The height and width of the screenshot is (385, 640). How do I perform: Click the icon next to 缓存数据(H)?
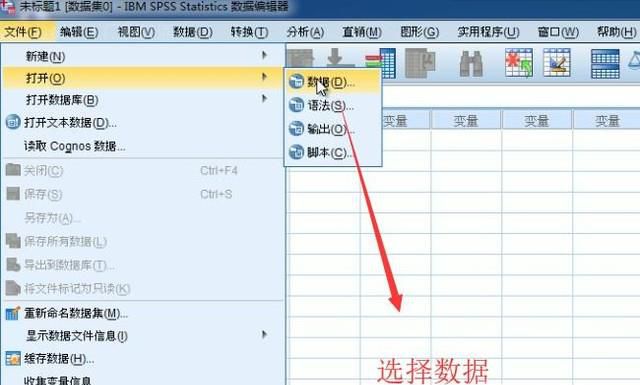[13, 358]
